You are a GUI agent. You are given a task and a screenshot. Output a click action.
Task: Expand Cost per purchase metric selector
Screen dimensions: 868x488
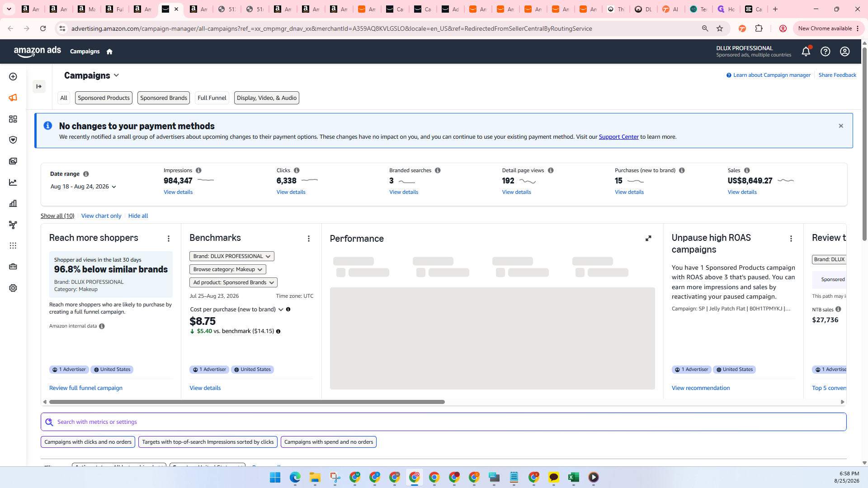pos(281,310)
